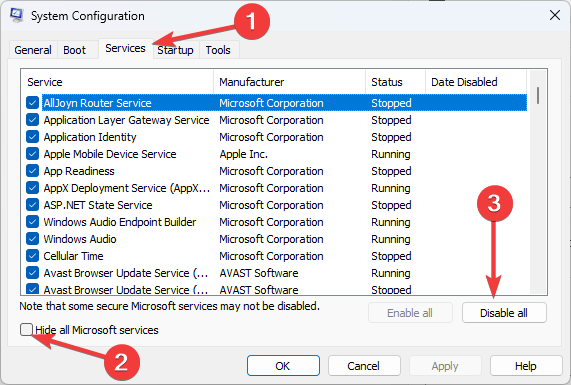
Task: Click the Apply button
Action: coord(445,366)
